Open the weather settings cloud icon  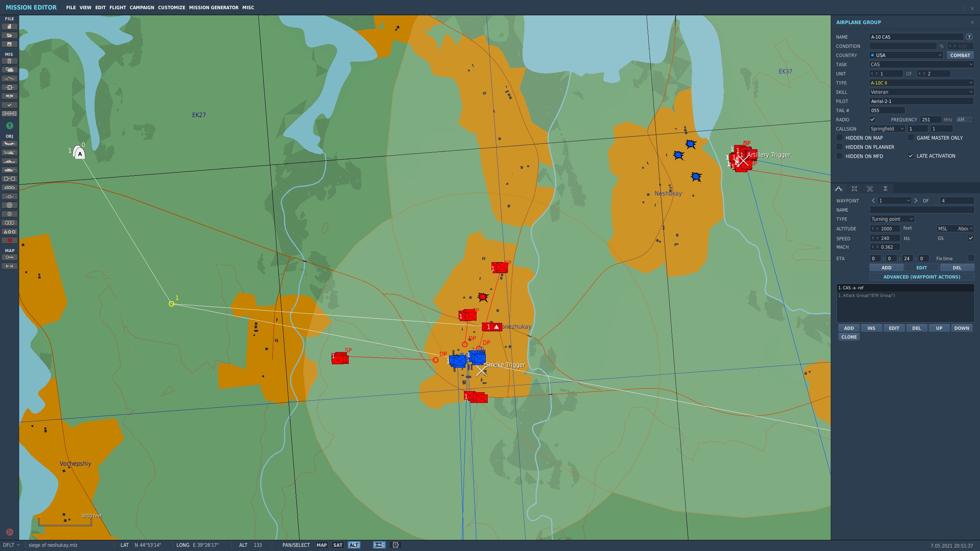coord(10,70)
